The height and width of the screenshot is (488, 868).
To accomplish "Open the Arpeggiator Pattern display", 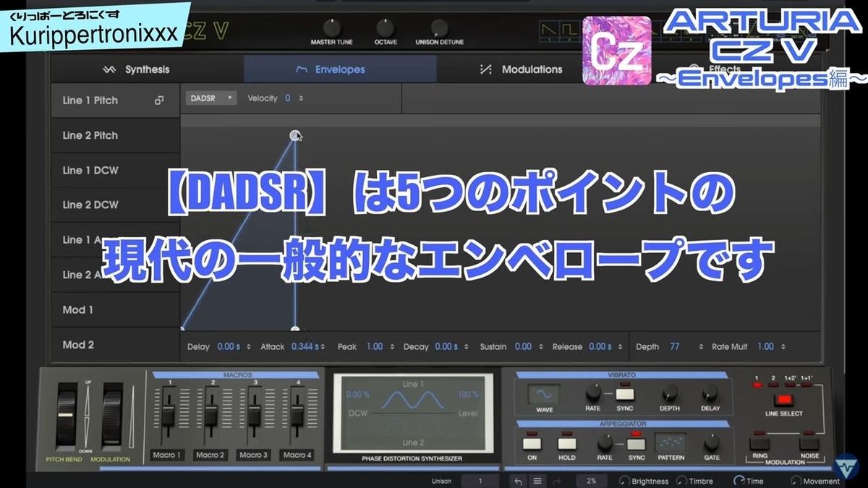I will pyautogui.click(x=670, y=442).
